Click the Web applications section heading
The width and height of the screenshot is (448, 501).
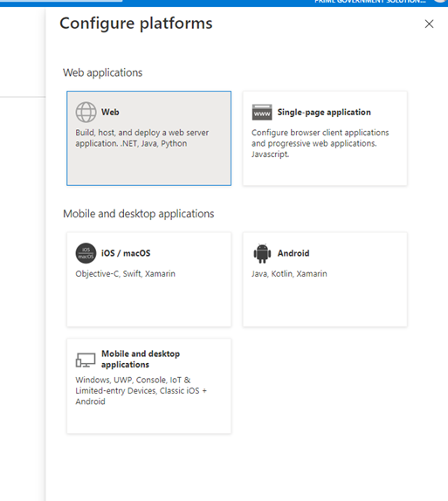(103, 72)
